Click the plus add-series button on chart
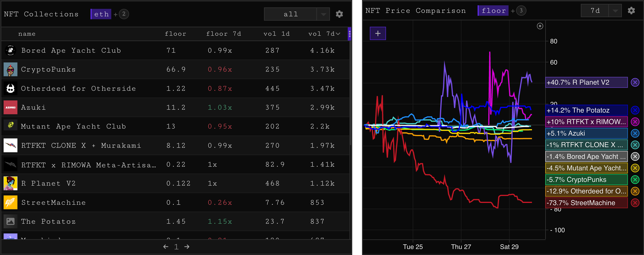Image resolution: width=644 pixels, height=255 pixels. (377, 33)
